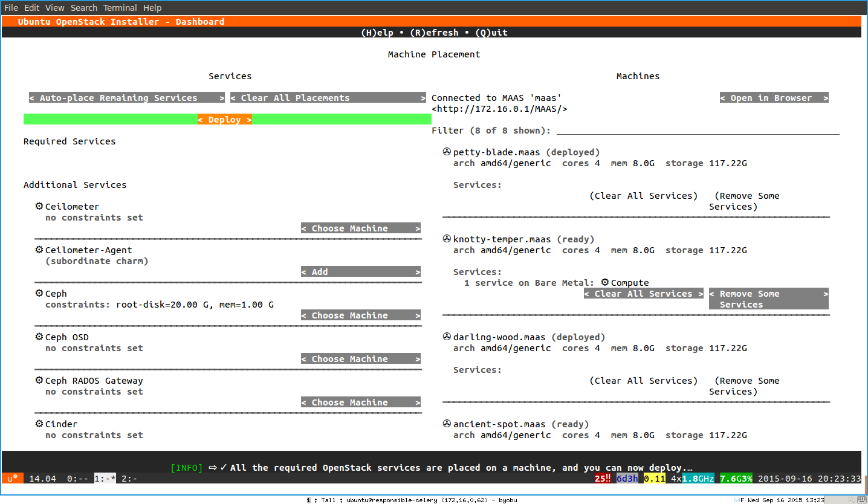This screenshot has width=868, height=504.
Task: Click the 14.04 release label
Action: (42, 479)
